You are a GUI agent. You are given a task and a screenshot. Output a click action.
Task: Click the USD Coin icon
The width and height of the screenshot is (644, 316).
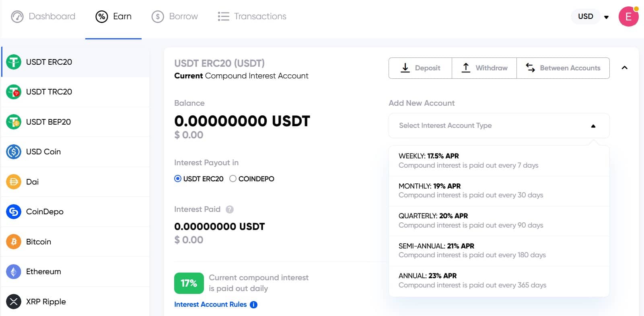point(14,152)
